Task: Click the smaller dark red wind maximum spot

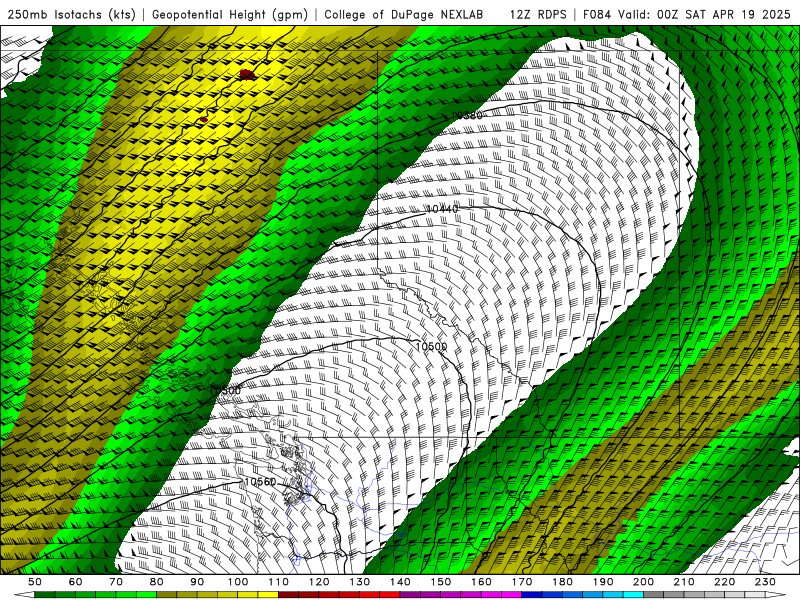Action: click(204, 119)
